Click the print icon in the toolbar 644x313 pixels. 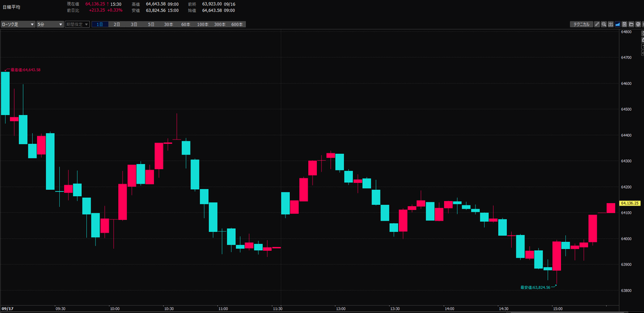[638, 25]
